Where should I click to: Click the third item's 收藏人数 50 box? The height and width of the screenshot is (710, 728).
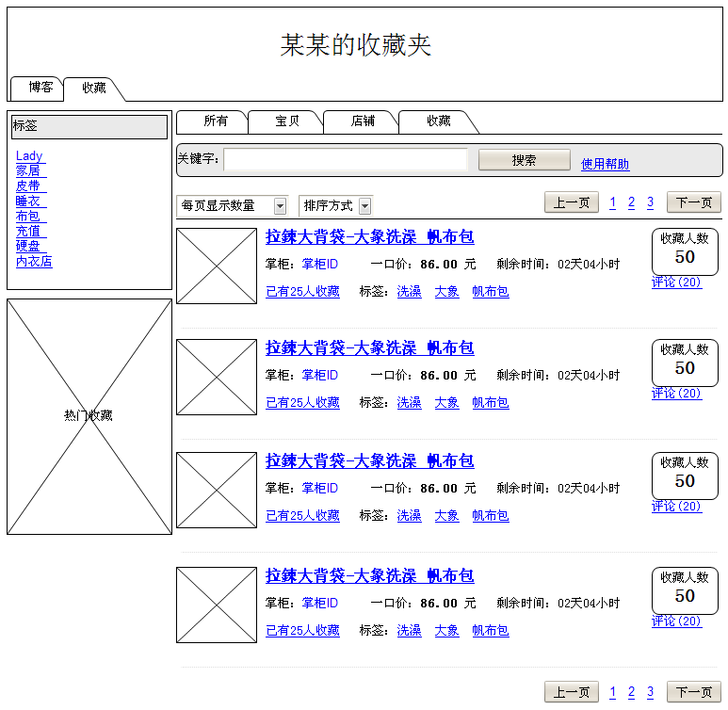point(685,476)
